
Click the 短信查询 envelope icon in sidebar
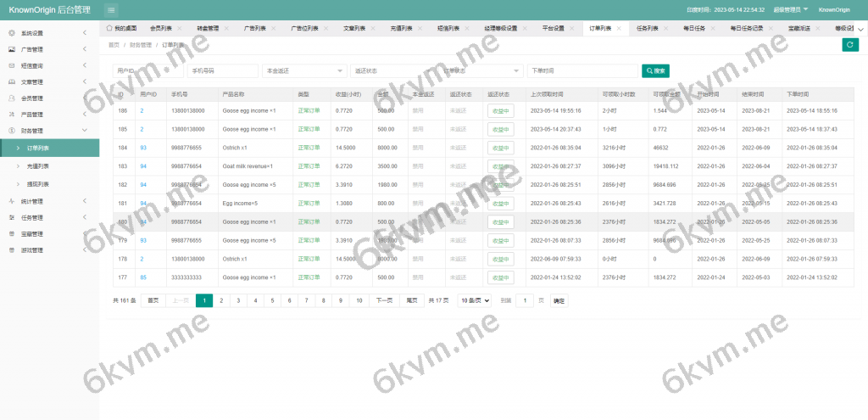[11, 65]
